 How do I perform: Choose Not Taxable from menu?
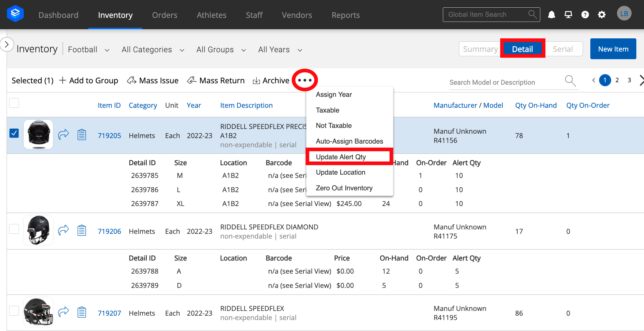349,126
